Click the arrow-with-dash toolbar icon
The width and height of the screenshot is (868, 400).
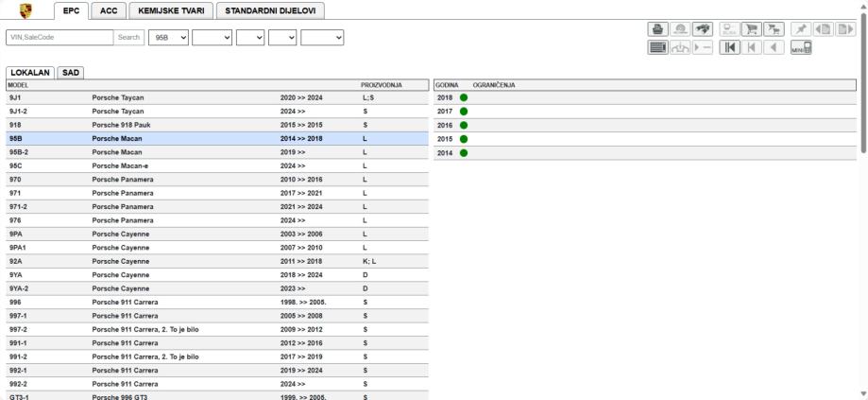703,47
